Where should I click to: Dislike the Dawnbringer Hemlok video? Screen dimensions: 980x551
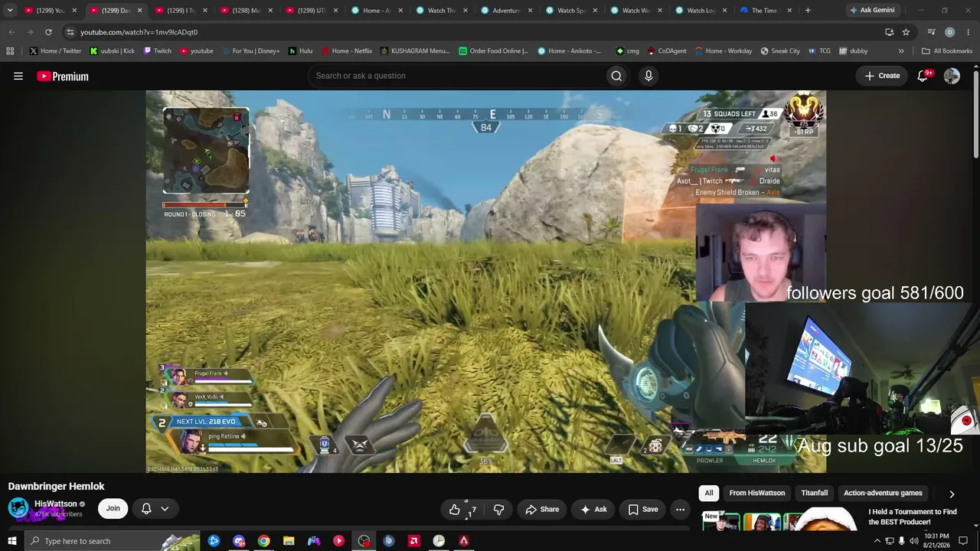pyautogui.click(x=499, y=510)
